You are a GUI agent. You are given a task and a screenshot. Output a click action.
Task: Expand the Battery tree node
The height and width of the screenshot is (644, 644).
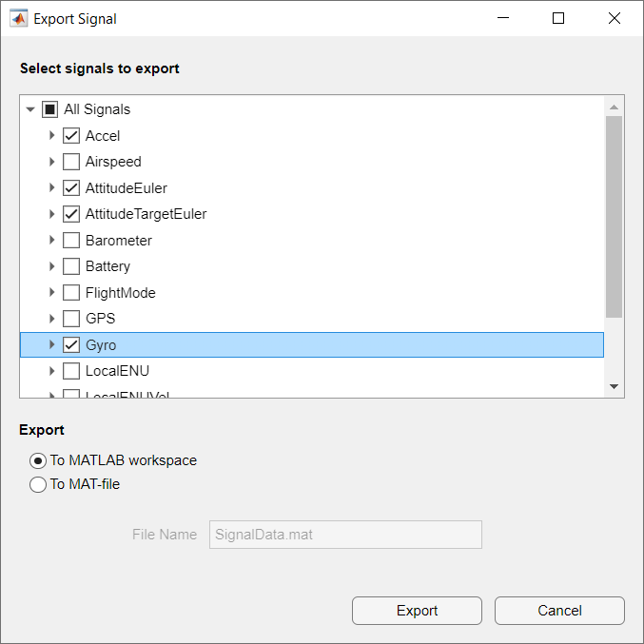(x=52, y=266)
